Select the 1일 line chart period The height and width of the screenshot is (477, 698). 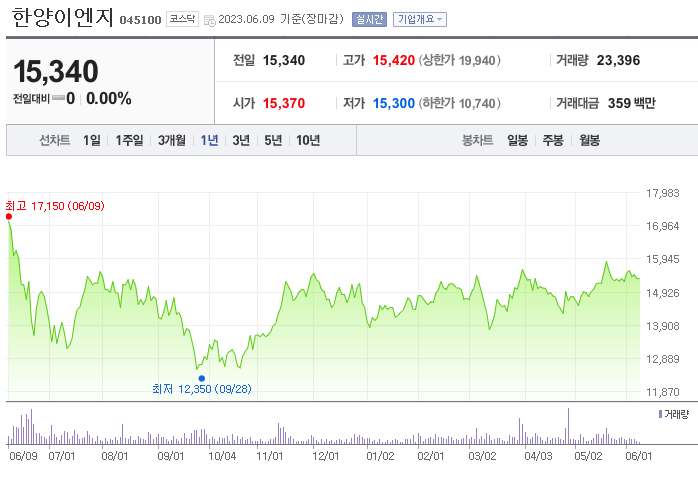click(92, 141)
